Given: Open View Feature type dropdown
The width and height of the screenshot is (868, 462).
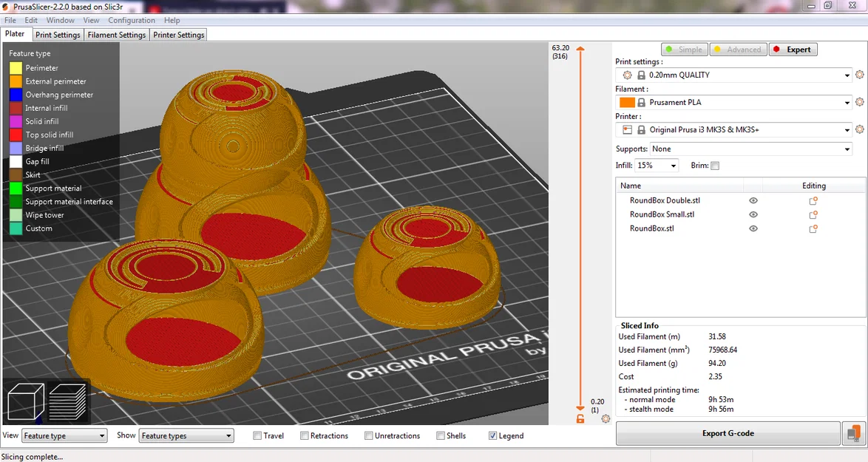Looking at the screenshot, I should [x=64, y=436].
